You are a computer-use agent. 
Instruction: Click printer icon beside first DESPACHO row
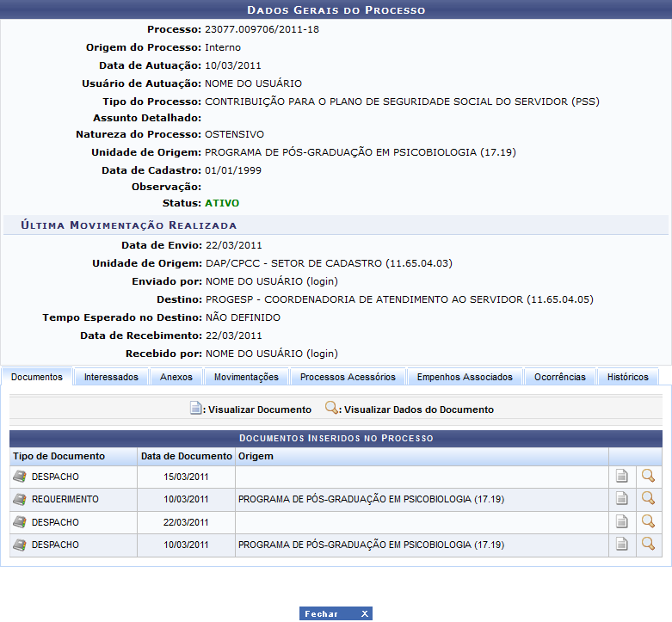pyautogui.click(x=20, y=476)
